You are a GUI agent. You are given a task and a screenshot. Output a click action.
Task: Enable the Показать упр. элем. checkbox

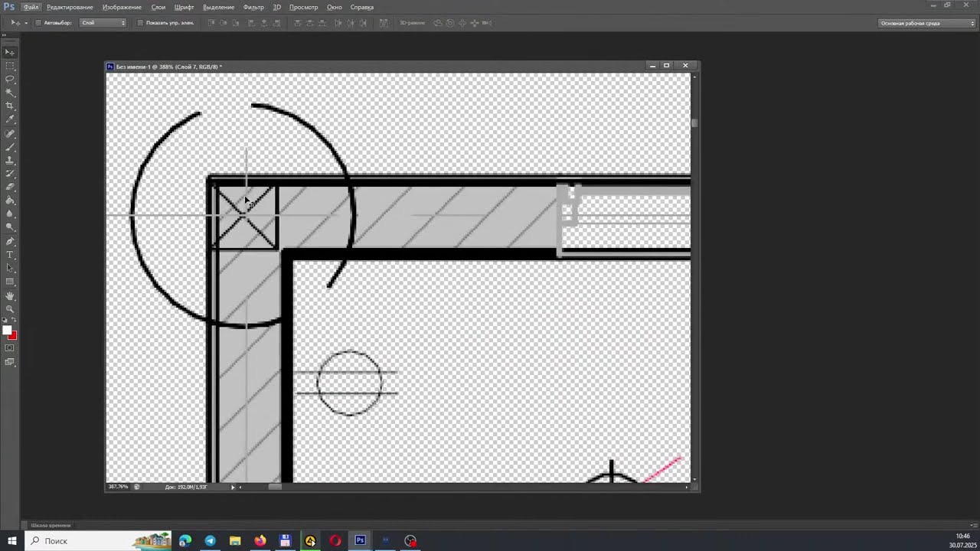[x=140, y=23]
